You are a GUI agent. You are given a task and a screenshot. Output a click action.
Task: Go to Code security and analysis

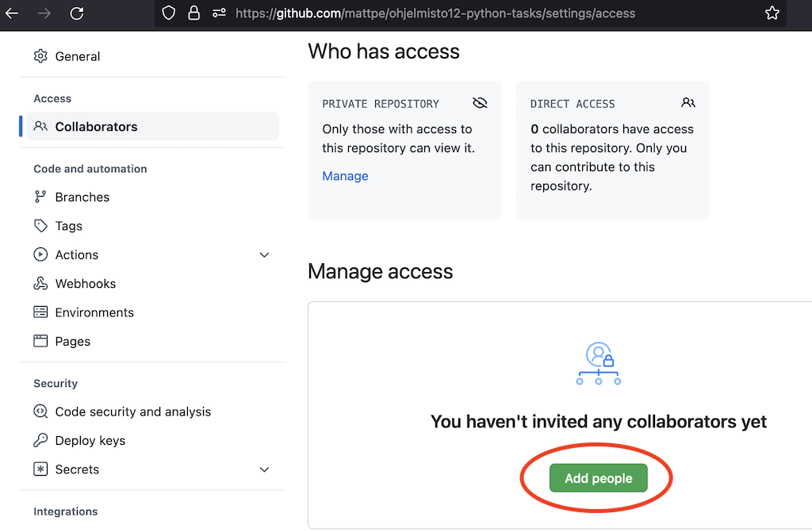click(x=132, y=412)
